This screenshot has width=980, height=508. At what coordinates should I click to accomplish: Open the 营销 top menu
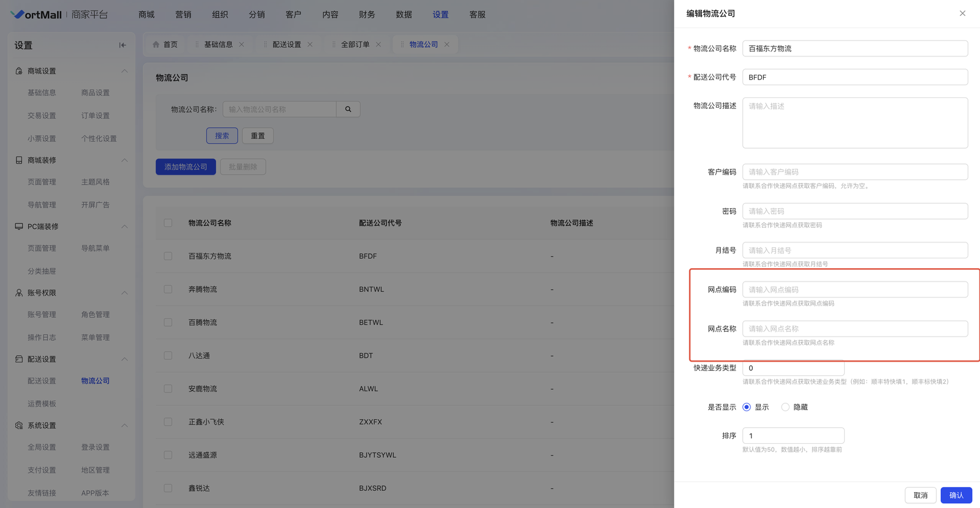(183, 15)
